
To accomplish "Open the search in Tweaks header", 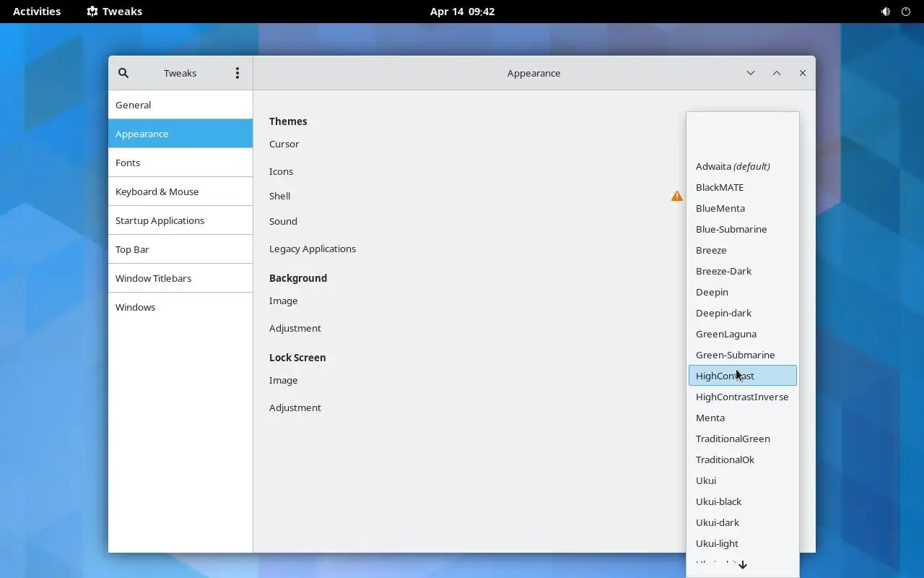I will (x=123, y=73).
